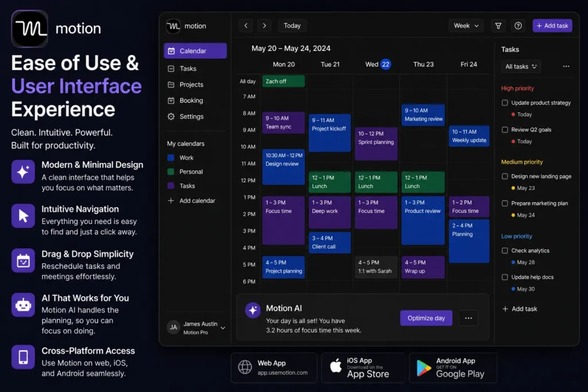Click the Motion logo in app sidebar
588x392 pixels.
tap(173, 26)
